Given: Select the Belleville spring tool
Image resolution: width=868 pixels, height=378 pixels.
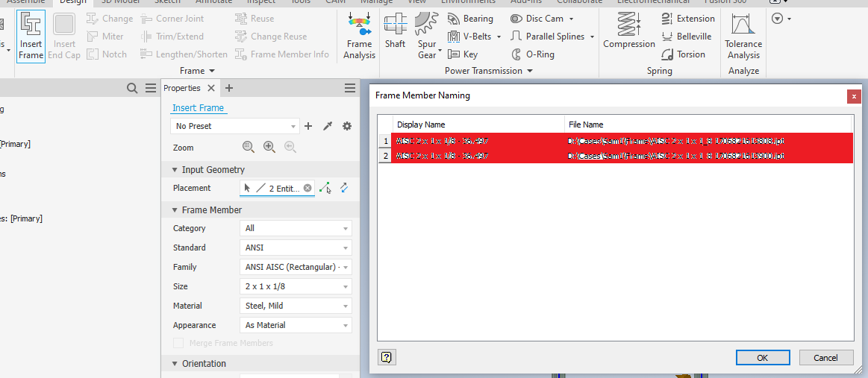Looking at the screenshot, I should 687,37.
